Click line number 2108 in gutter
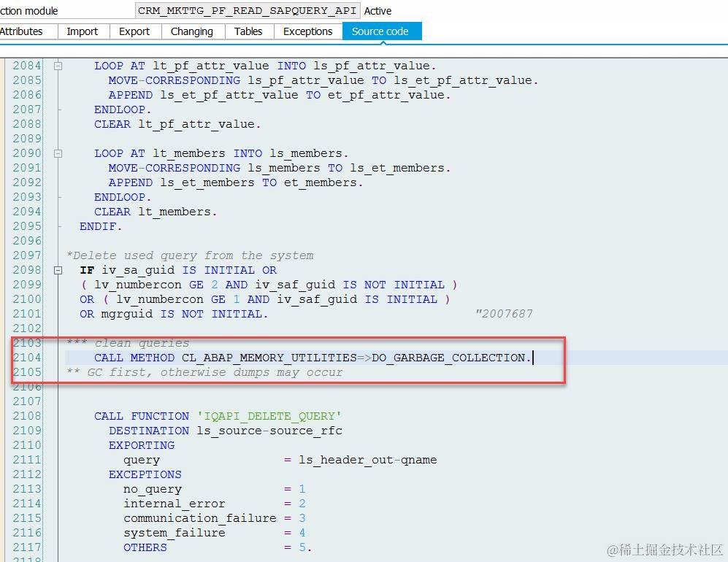This screenshot has width=728, height=562. point(27,416)
